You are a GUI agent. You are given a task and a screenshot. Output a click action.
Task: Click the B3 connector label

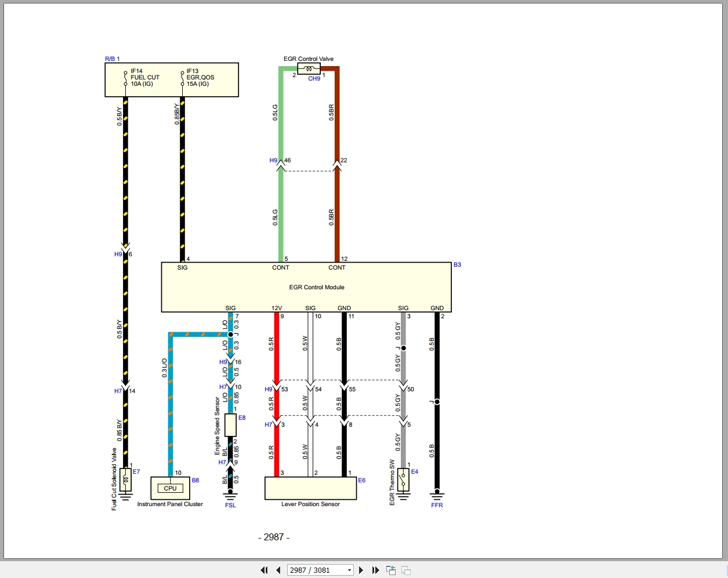click(x=457, y=264)
